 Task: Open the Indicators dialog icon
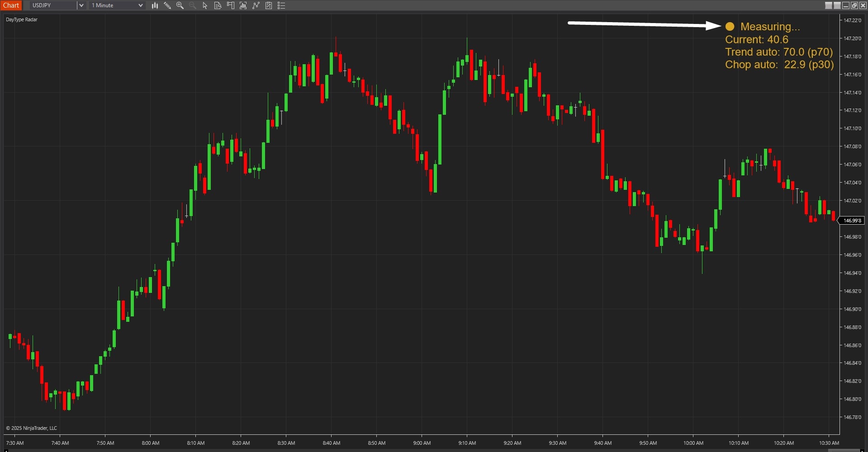[243, 5]
